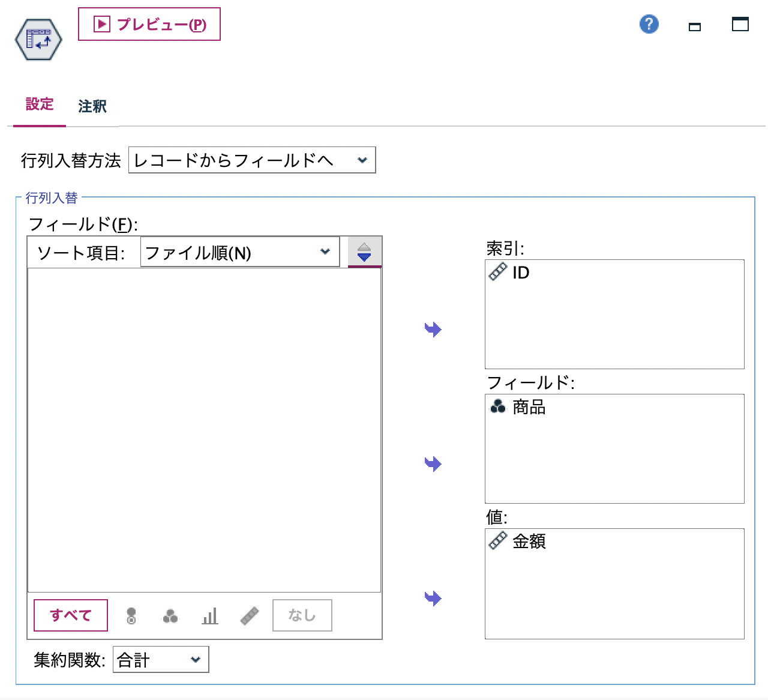The height and width of the screenshot is (700, 768).
Task: Select 金額 in the 値 list
Action: tap(529, 541)
